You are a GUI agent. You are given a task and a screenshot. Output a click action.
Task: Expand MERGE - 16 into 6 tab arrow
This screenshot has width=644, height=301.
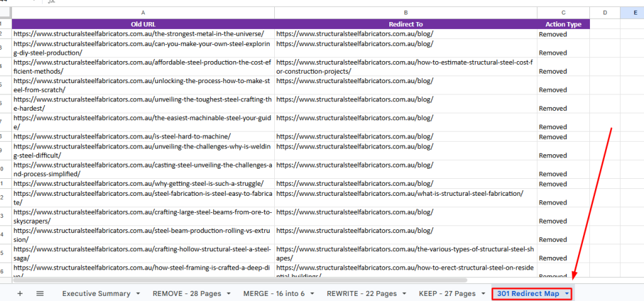[313, 293]
